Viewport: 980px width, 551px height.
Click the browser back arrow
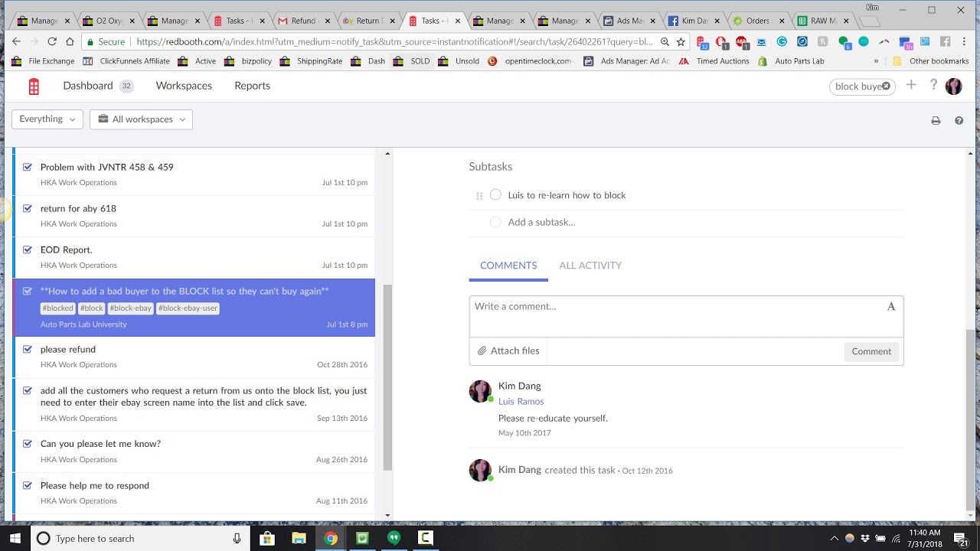16,41
